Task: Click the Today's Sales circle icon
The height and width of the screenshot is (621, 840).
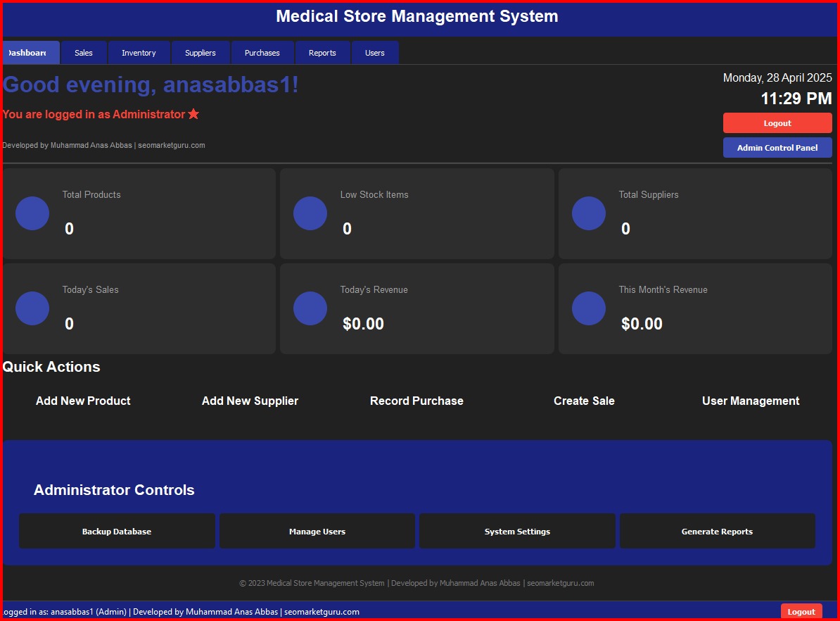Action: [32, 308]
